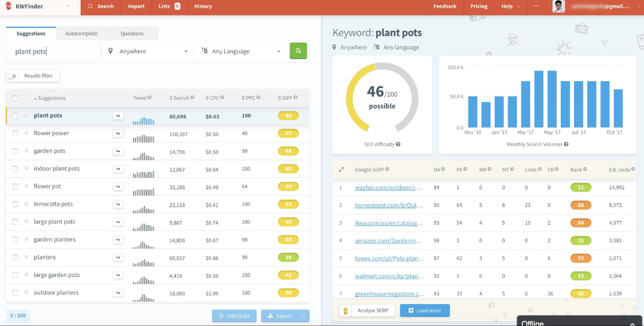Open the History menu
This screenshot has width=644, height=326.
click(x=203, y=6)
